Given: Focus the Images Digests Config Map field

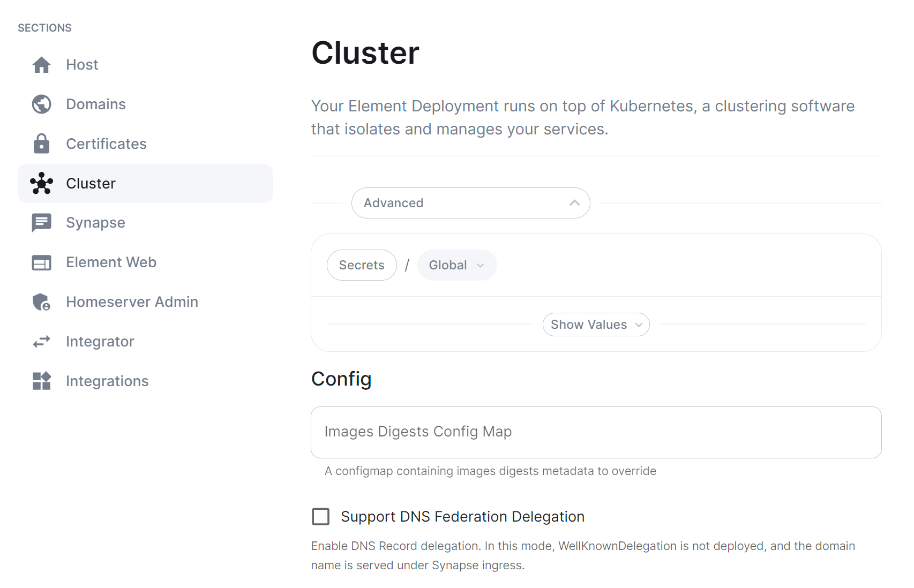Looking at the screenshot, I should coord(596,432).
